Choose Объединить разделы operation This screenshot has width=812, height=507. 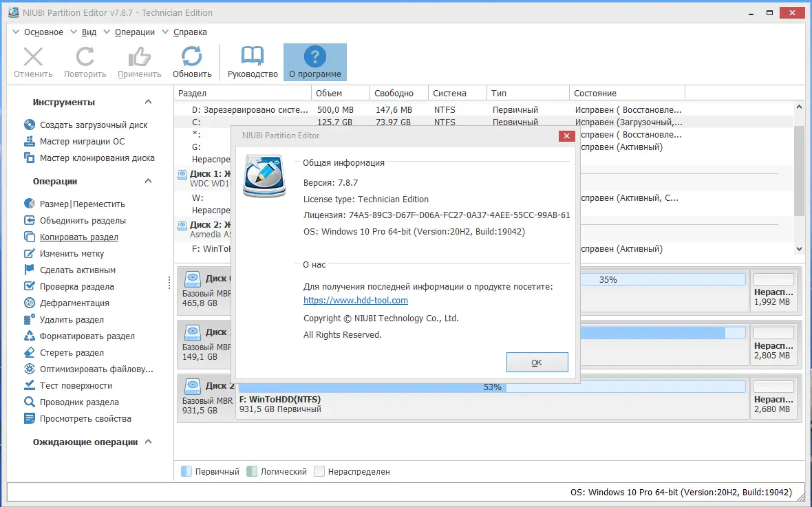[75, 221]
